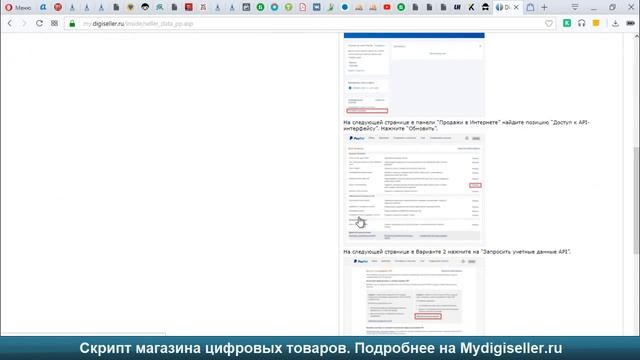Switch to the red square icon tab

189,7
